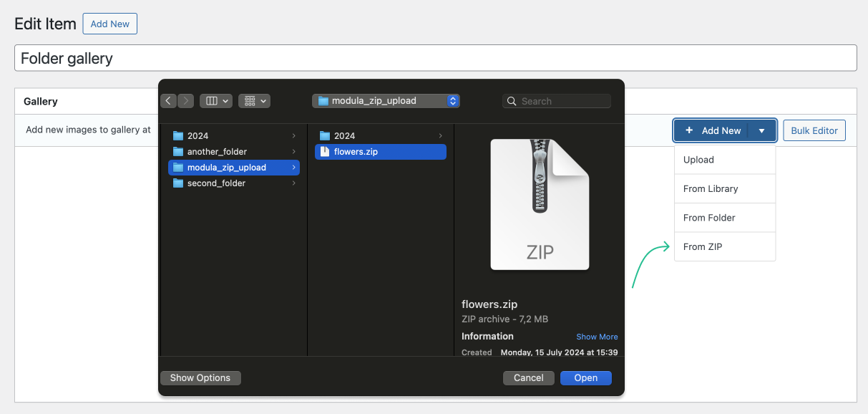Viewport: 868px width, 414px height.
Task: Click the back navigation arrow
Action: point(168,100)
